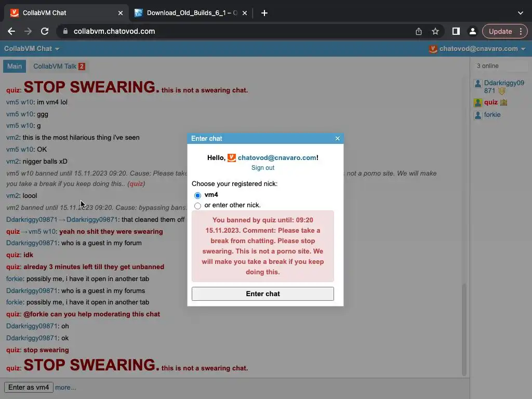This screenshot has width=532, height=399.
Task: Click the chatovod@cnavaro.com link in dialog
Action: [x=277, y=158]
